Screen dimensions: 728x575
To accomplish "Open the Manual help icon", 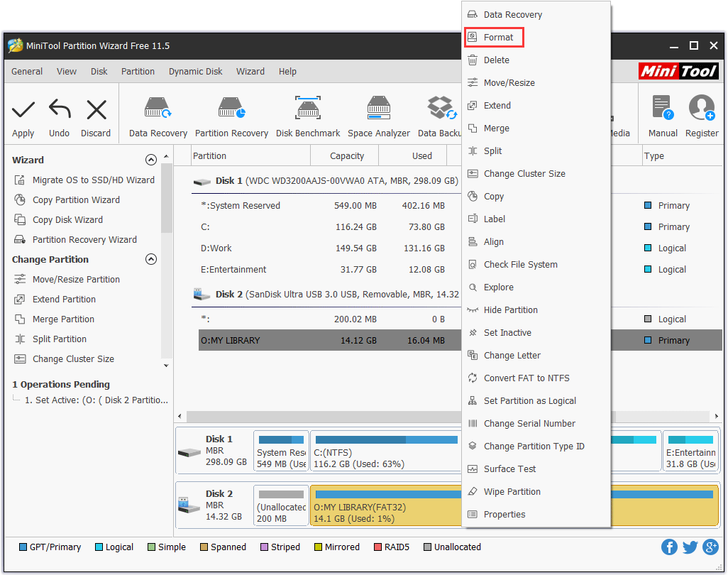I will [663, 117].
